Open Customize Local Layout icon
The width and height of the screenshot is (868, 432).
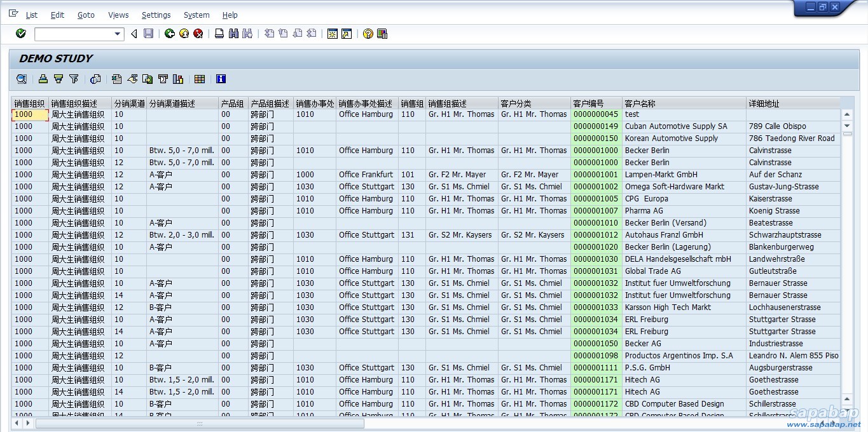(x=382, y=34)
